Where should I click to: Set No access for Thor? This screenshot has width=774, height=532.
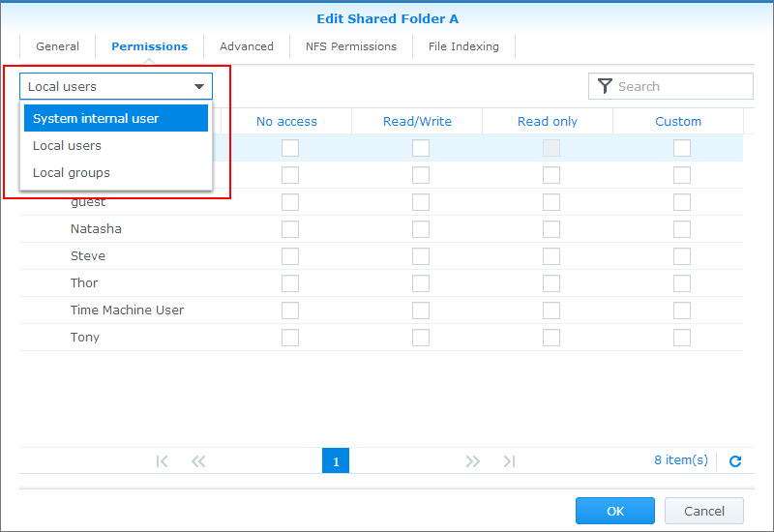click(x=290, y=283)
